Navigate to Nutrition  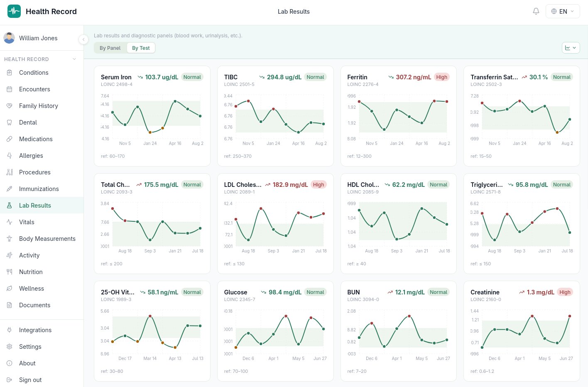click(x=42, y=272)
